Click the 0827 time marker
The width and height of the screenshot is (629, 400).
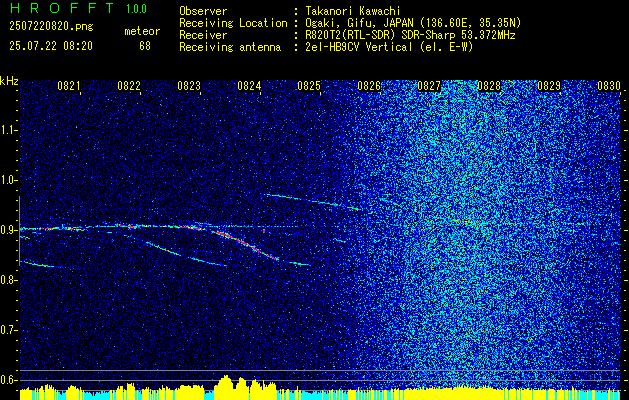429,85
